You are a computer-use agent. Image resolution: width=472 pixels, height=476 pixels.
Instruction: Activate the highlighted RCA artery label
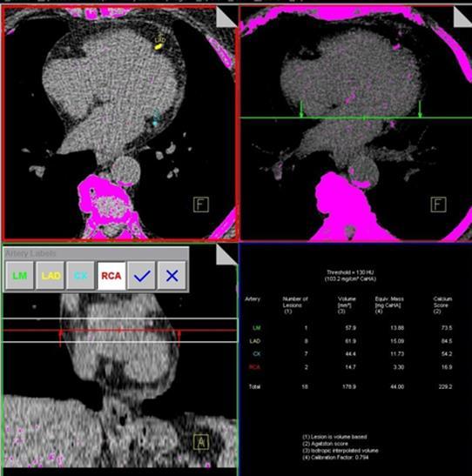point(111,276)
